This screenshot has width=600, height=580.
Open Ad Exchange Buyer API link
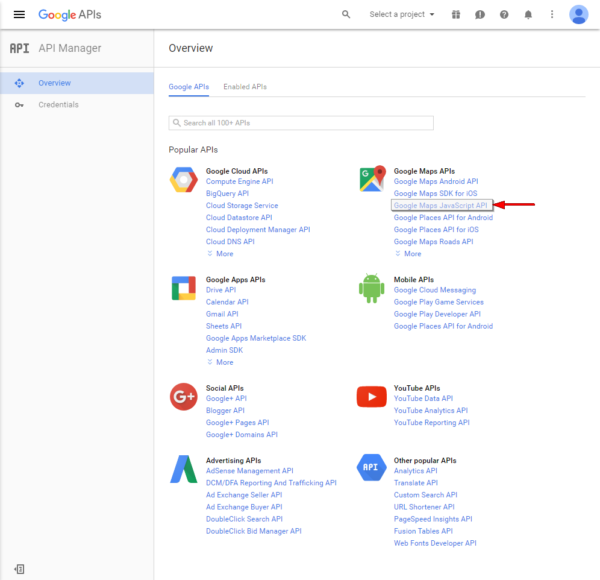(244, 507)
